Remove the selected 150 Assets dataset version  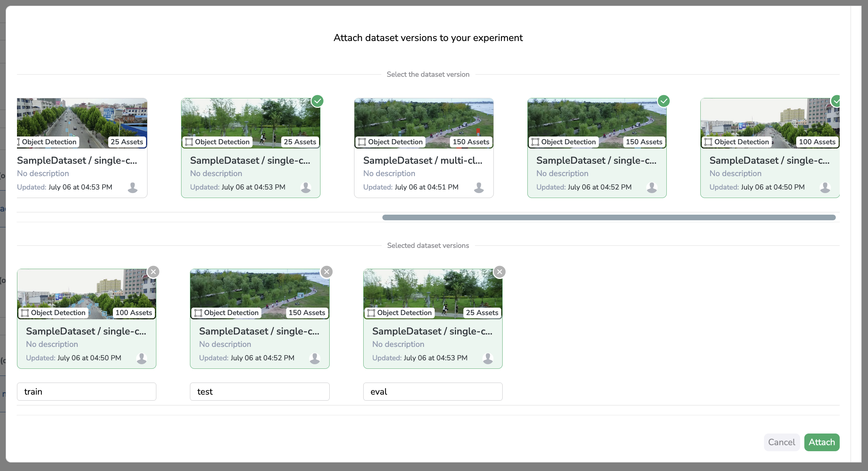(x=326, y=272)
